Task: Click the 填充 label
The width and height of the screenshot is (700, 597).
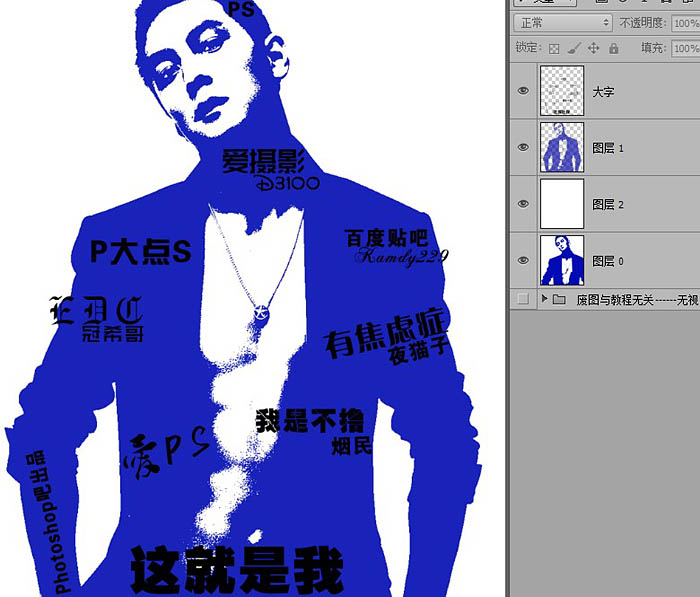Action: tap(654, 47)
